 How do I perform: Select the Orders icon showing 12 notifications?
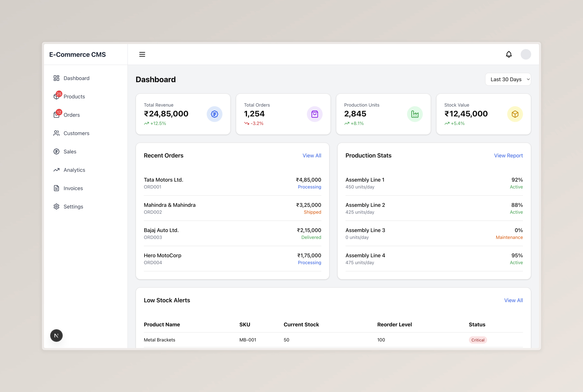pos(57,115)
